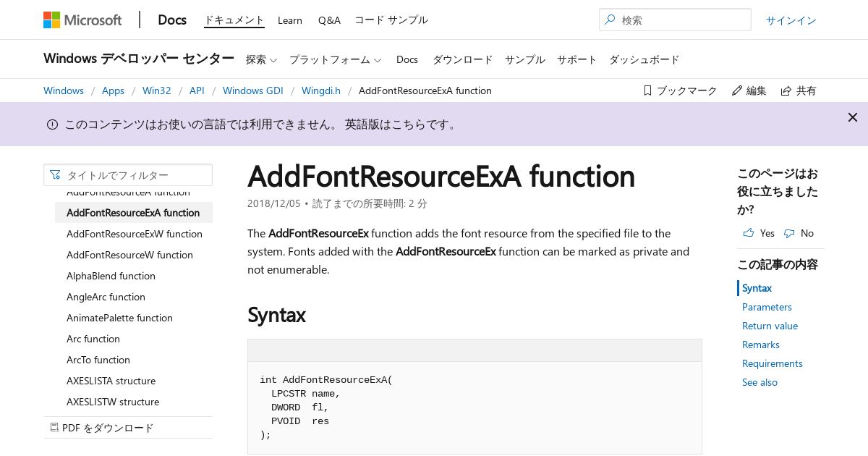Jump to Remarks section
This screenshot has height=456, width=868.
pyautogui.click(x=761, y=345)
